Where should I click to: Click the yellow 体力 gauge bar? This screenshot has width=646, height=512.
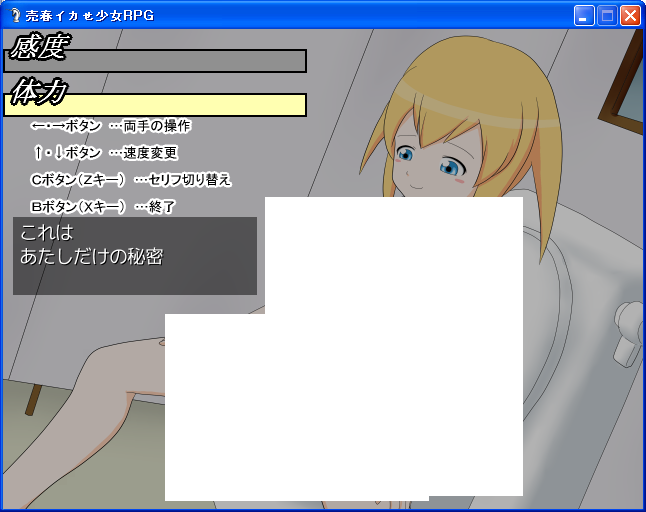point(155,105)
